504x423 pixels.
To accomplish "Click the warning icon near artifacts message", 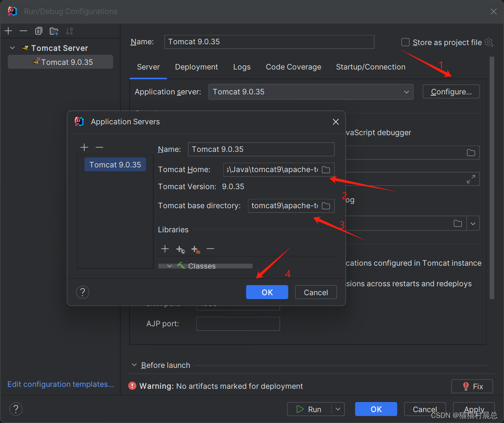I will [132, 386].
